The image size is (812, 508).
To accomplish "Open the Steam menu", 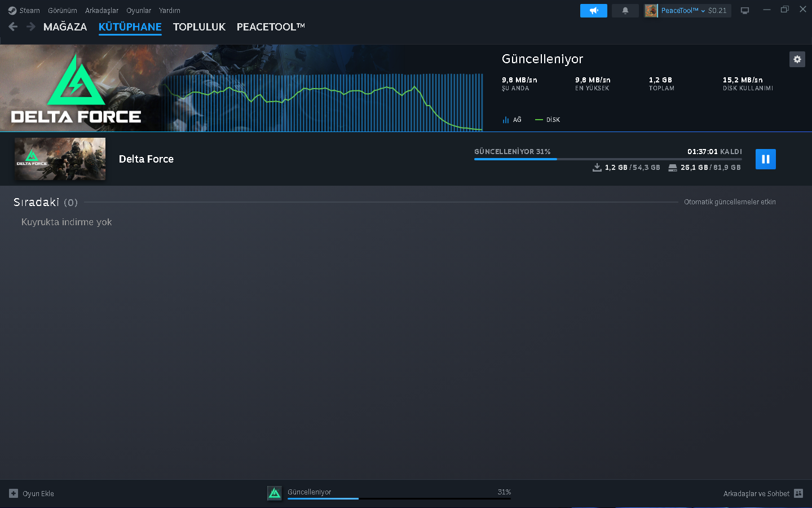I will click(29, 11).
